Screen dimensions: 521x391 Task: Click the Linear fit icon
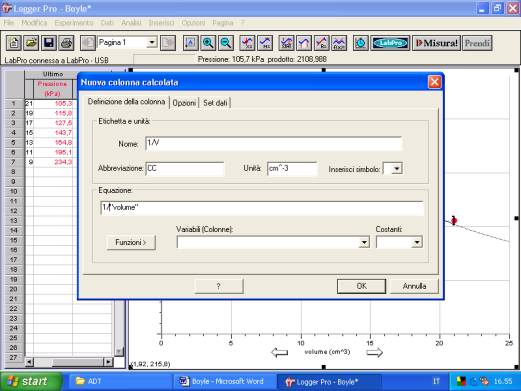[322, 43]
